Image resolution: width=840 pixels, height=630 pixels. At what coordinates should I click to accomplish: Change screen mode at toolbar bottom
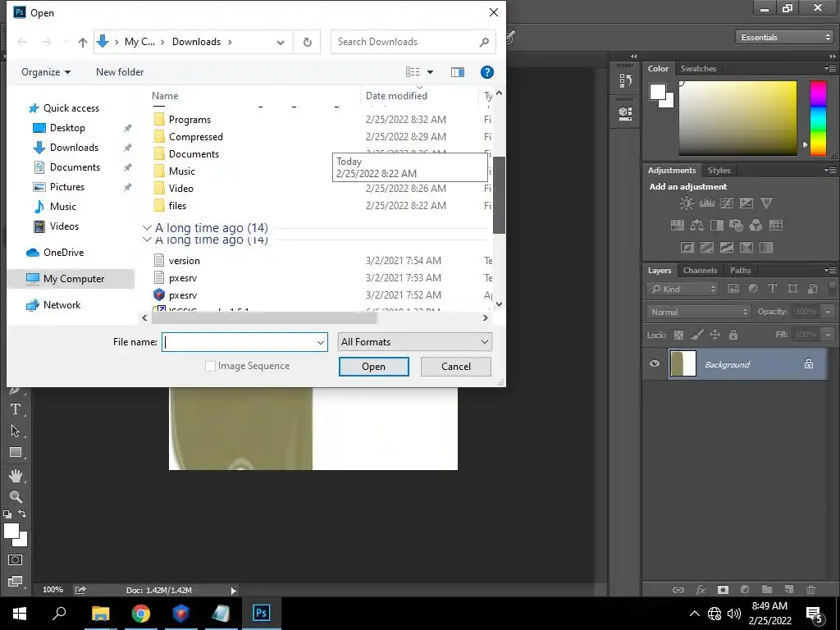pyautogui.click(x=15, y=582)
